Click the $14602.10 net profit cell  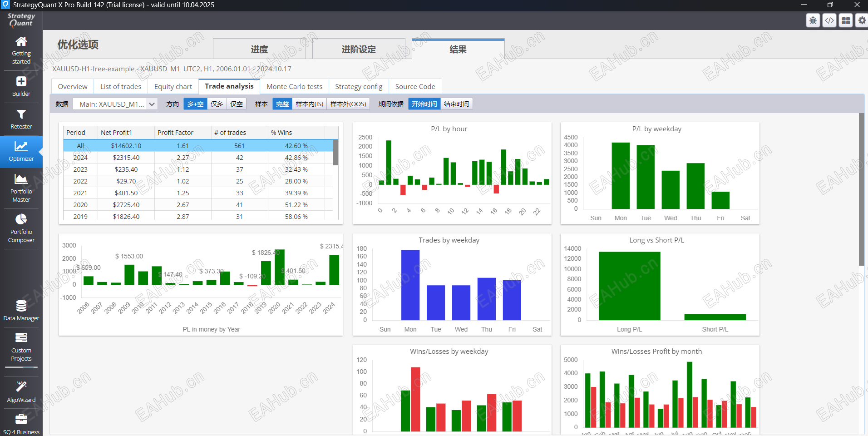(126, 146)
